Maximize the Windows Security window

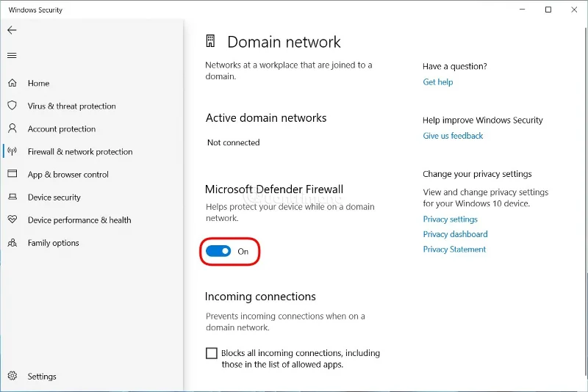click(x=548, y=10)
